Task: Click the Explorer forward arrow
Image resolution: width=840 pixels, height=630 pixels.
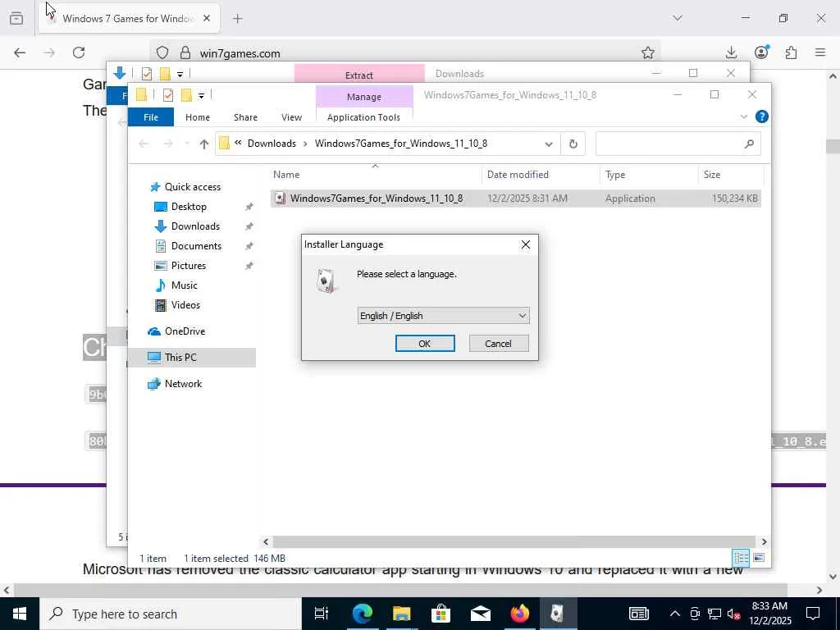Action: pos(168,144)
